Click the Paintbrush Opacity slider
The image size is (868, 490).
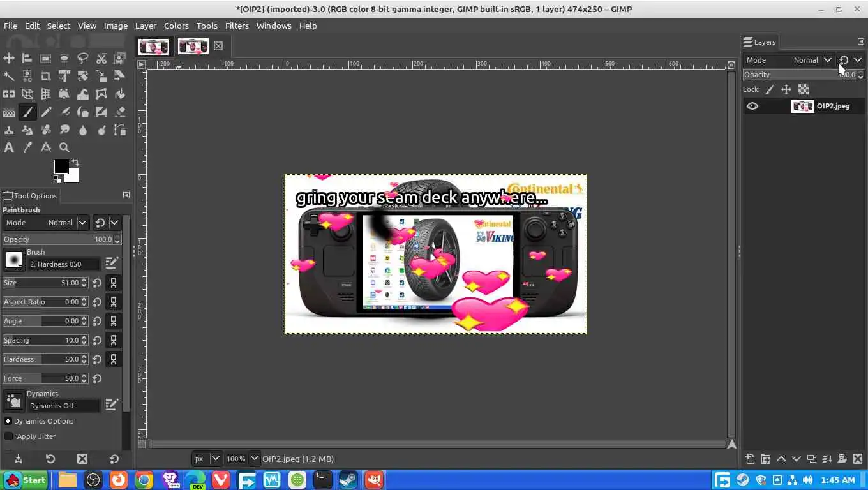coord(61,239)
